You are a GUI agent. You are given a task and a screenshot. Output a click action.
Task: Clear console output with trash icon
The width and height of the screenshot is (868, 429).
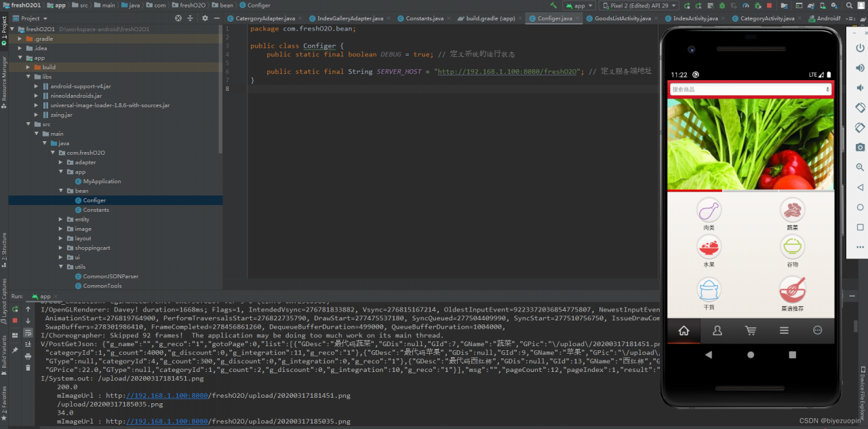point(28,368)
